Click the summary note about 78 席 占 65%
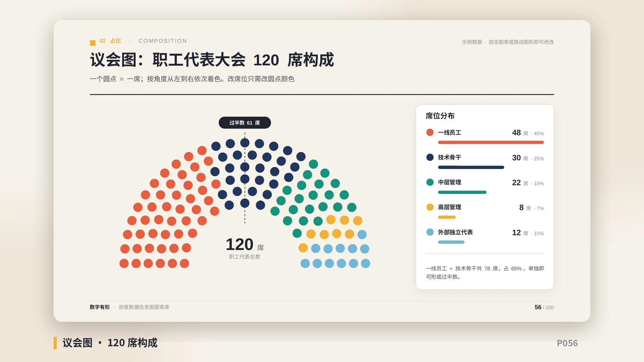 click(x=485, y=273)
